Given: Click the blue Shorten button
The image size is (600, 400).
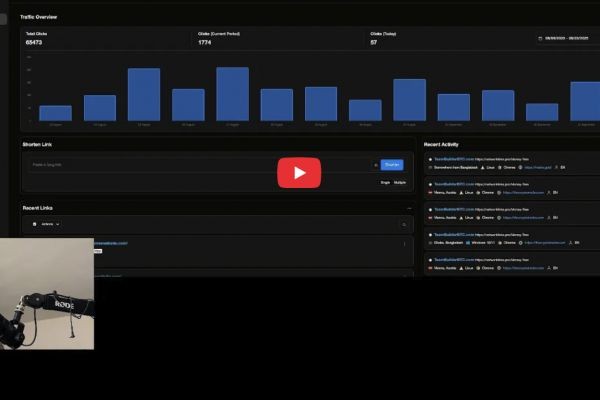Looking at the screenshot, I should pyautogui.click(x=392, y=165).
